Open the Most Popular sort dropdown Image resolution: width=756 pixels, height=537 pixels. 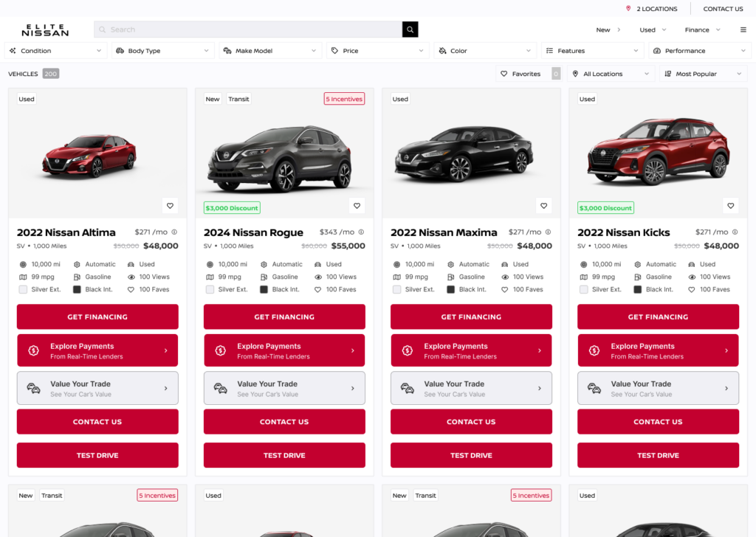[x=703, y=74]
